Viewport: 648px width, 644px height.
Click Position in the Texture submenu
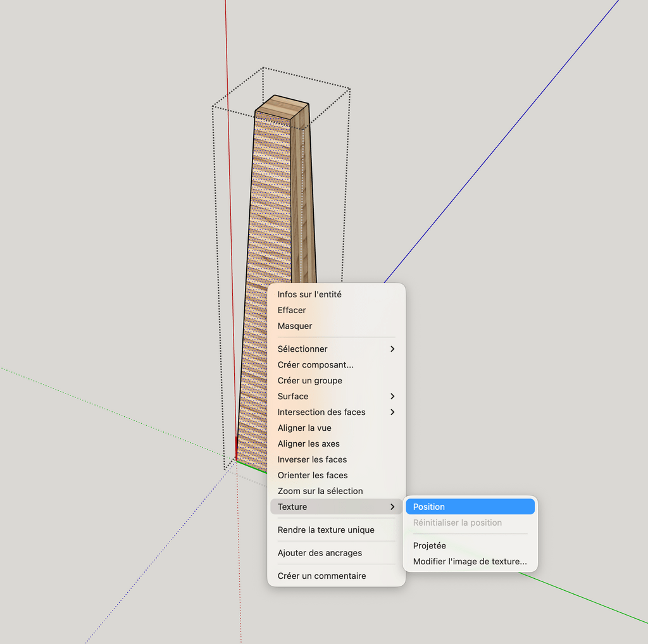428,507
